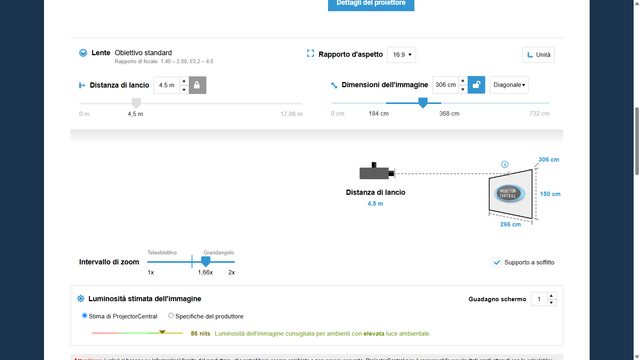Click the 368 cm maximum size label
The height and width of the screenshot is (360, 640).
[449, 113]
